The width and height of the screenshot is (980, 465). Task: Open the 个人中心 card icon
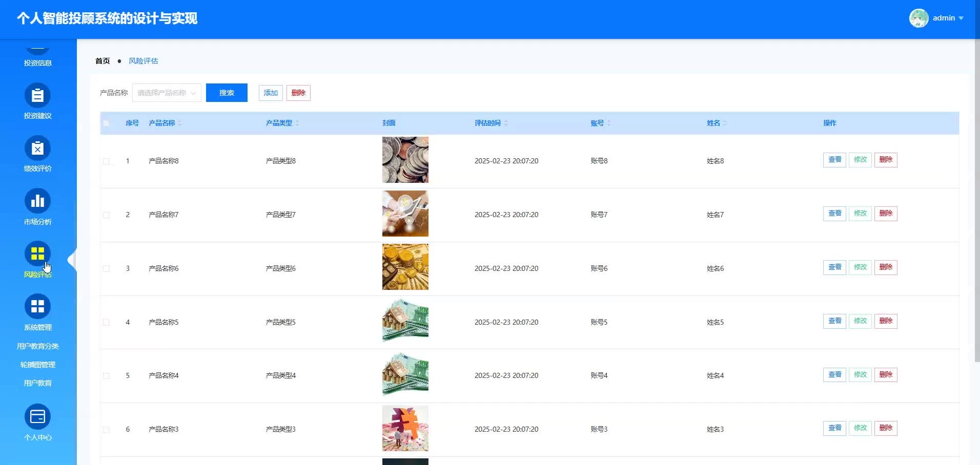click(x=37, y=417)
